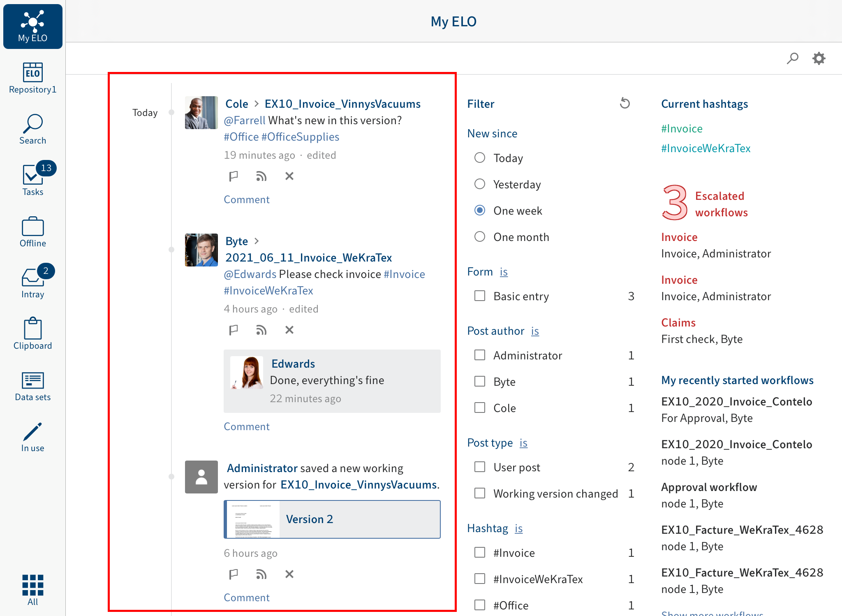Select #InvoiceWeKraTex under Current hashtags
The image size is (842, 616).
(706, 148)
